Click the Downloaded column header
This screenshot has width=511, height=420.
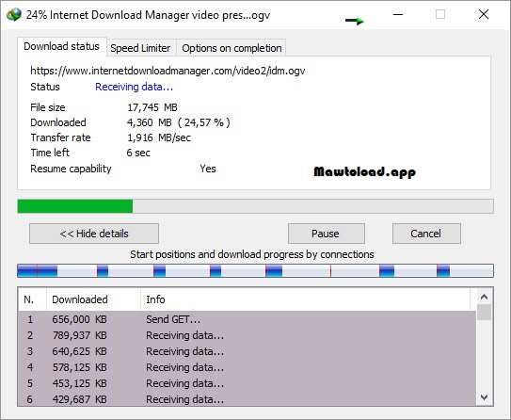pos(94,299)
